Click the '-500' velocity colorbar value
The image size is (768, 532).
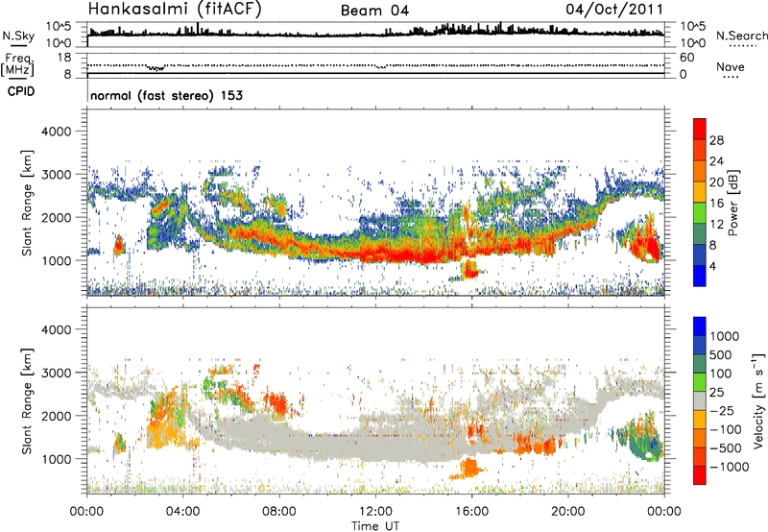pyautogui.click(x=726, y=448)
